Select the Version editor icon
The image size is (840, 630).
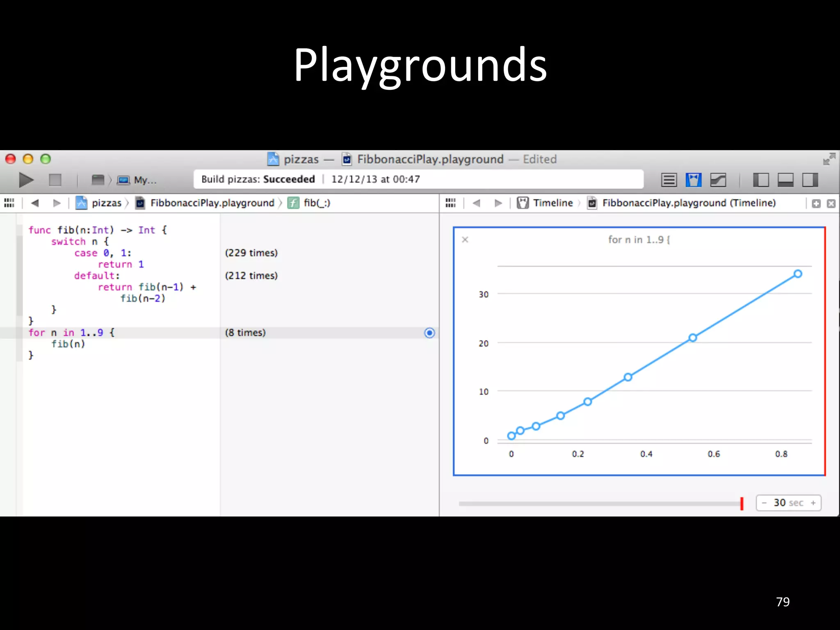[718, 180]
